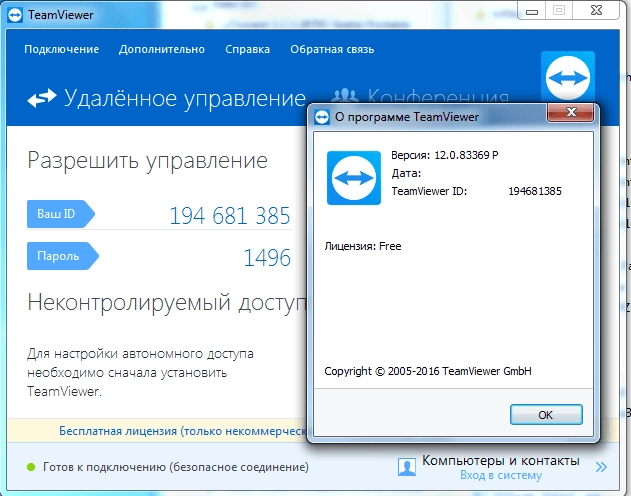
Task: Open the Подключение menu
Action: click(62, 49)
